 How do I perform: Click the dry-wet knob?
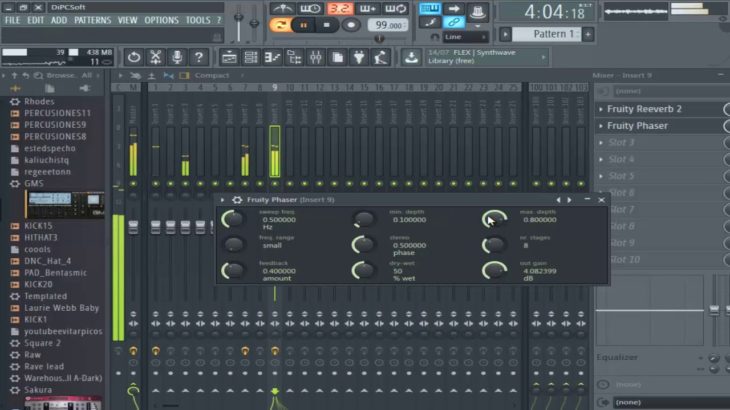pyautogui.click(x=363, y=270)
